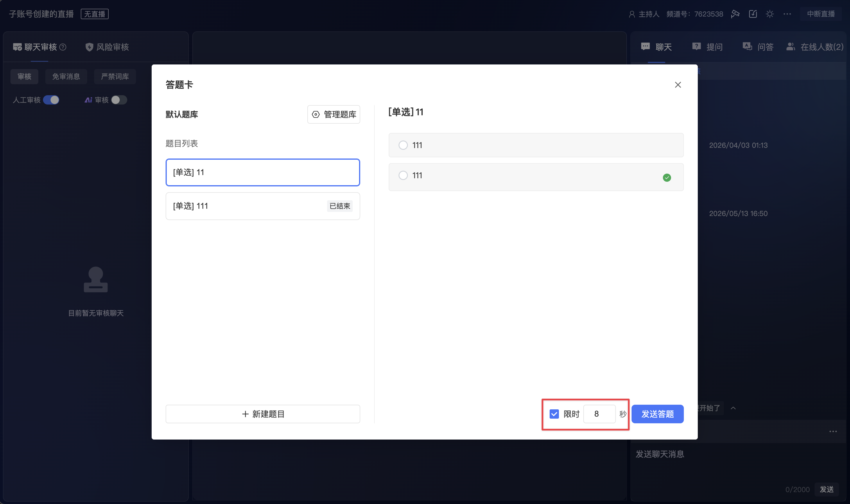Image resolution: width=850 pixels, height=504 pixels.
Task: Click 问答 tab Q&A icon
Action: (x=747, y=46)
